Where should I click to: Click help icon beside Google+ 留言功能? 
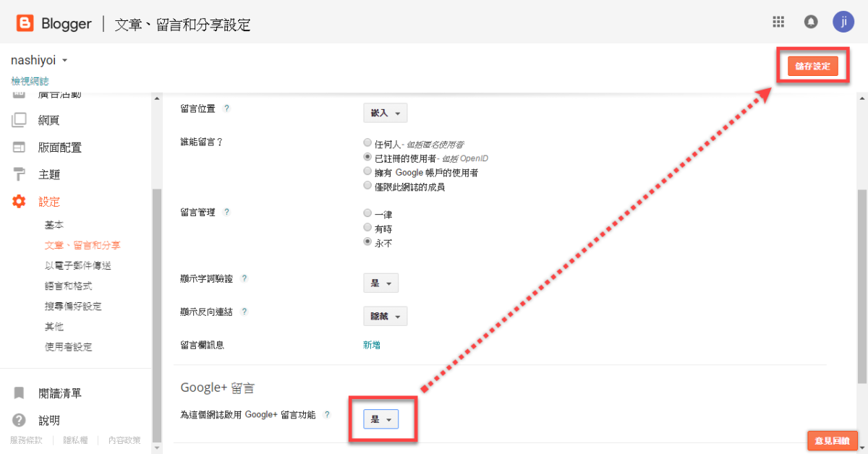(x=327, y=415)
